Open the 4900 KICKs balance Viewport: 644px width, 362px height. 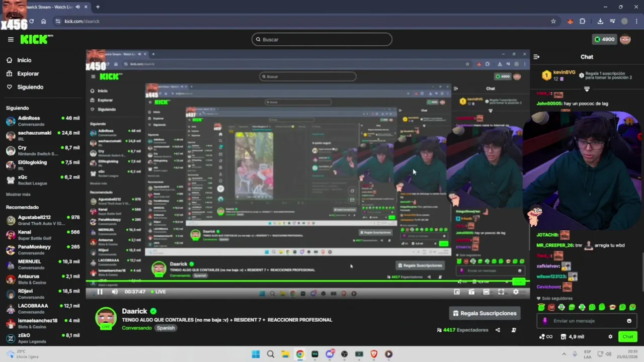click(x=604, y=39)
